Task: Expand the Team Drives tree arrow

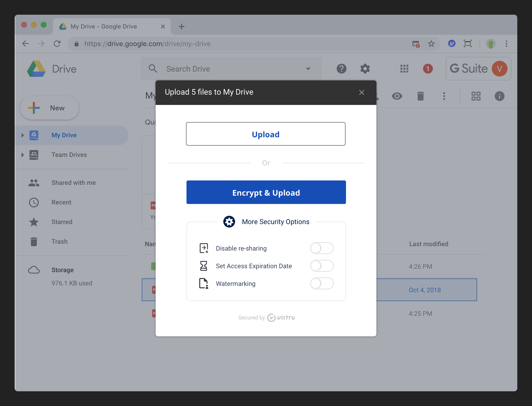Action: (23, 155)
